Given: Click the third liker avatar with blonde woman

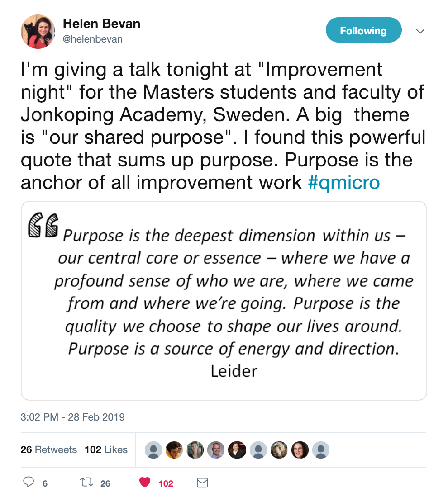Looking at the screenshot, I should [195, 450].
